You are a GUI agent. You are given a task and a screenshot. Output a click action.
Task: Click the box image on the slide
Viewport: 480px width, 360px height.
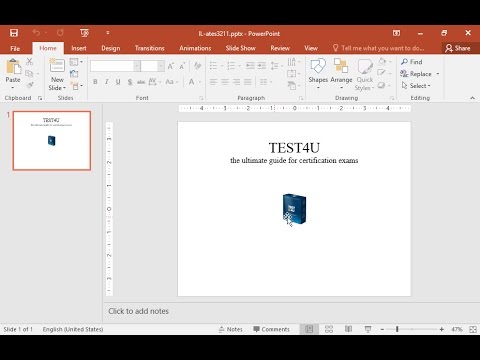tap(294, 209)
